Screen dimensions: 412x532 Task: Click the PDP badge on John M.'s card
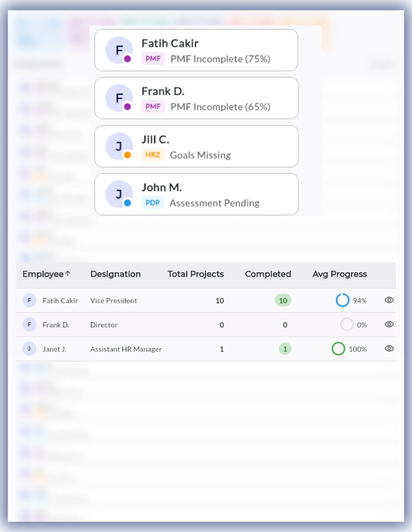click(152, 202)
